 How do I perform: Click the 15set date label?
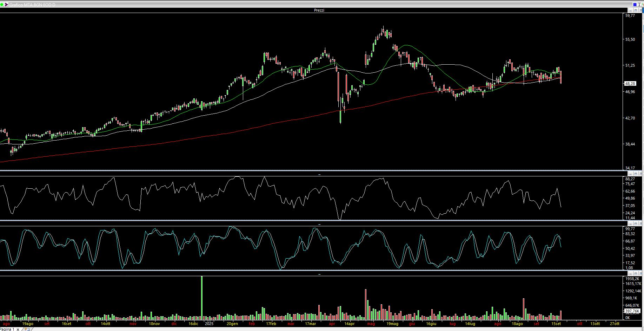pyautogui.click(x=556, y=324)
